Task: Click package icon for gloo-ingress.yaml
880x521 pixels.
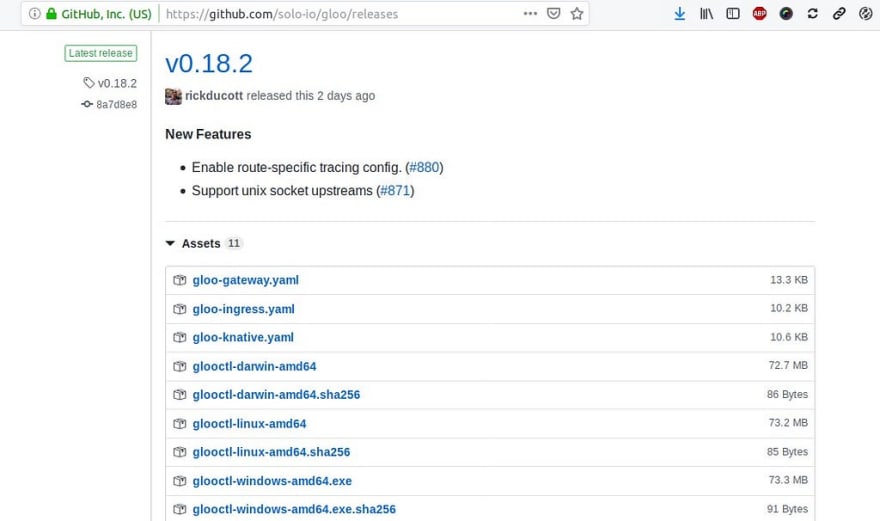Action: [180, 309]
